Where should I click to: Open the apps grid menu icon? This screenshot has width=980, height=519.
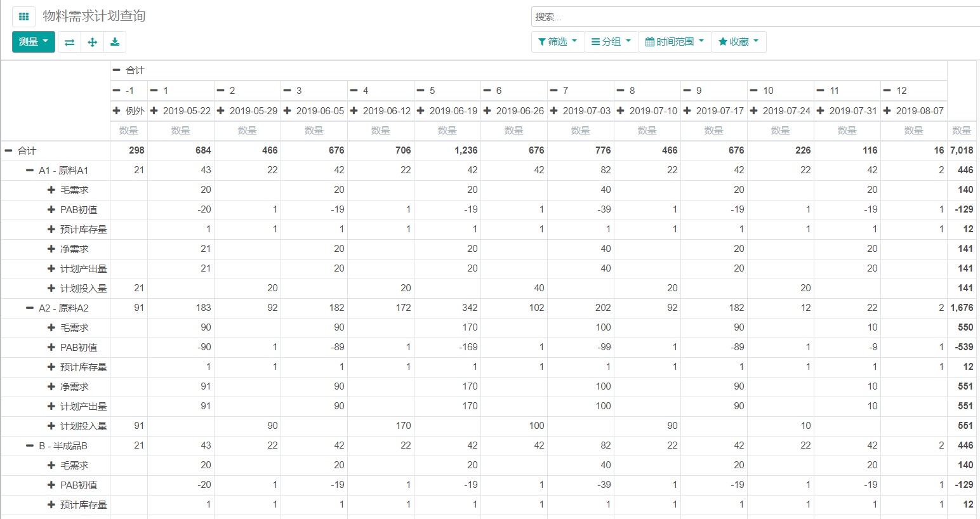23,16
